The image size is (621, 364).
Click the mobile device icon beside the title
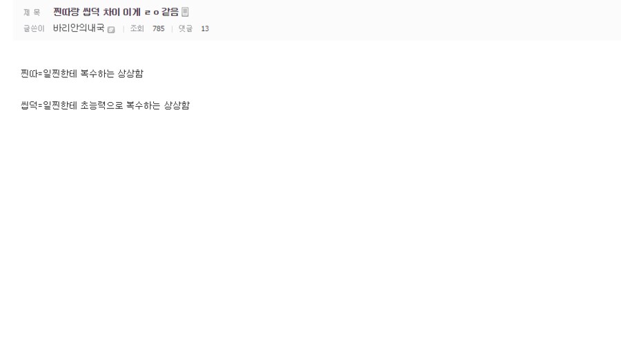(x=185, y=12)
